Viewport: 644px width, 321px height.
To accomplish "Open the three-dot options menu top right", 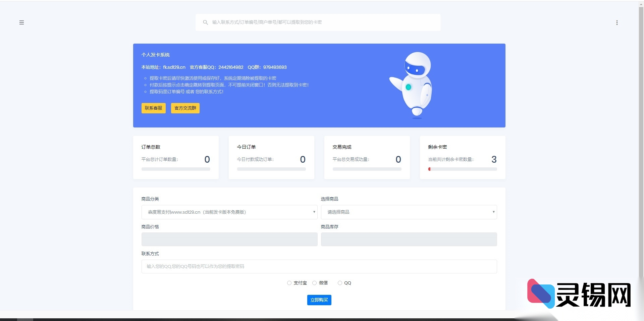I will (617, 22).
